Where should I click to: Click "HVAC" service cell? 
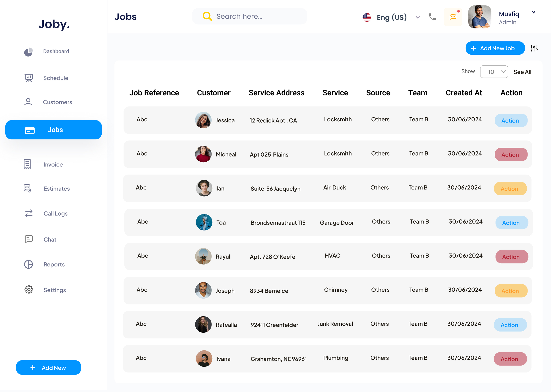click(332, 256)
